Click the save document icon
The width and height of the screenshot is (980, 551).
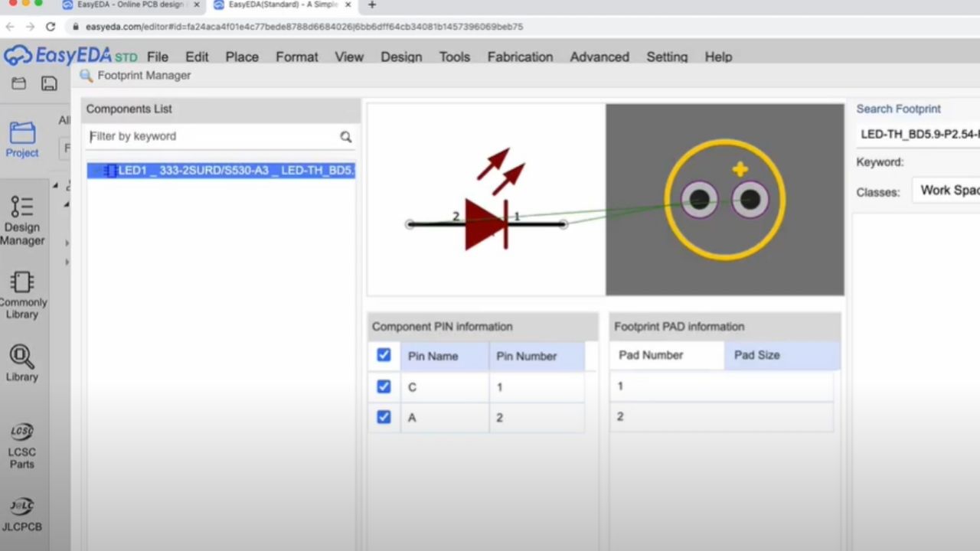48,83
